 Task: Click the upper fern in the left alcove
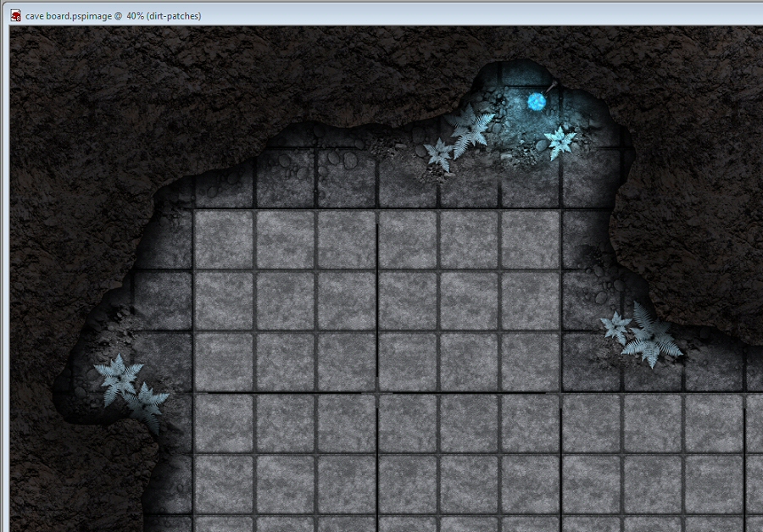pyautogui.click(x=119, y=378)
